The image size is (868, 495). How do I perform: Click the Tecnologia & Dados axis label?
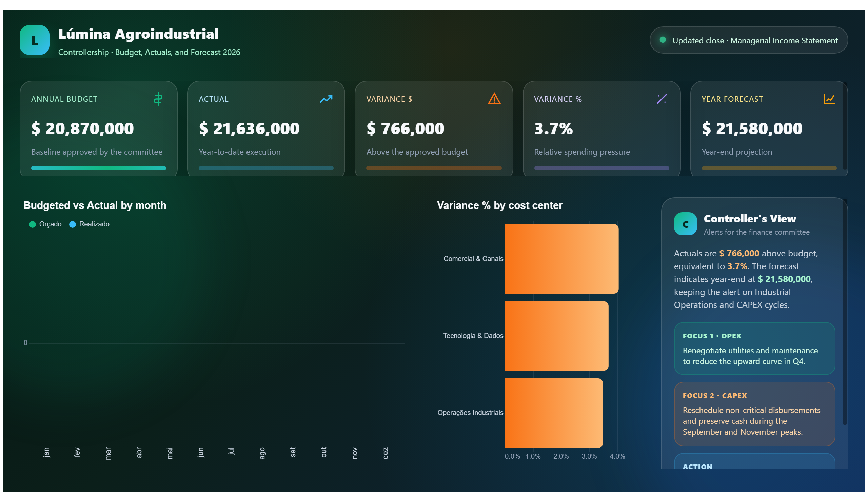click(473, 336)
